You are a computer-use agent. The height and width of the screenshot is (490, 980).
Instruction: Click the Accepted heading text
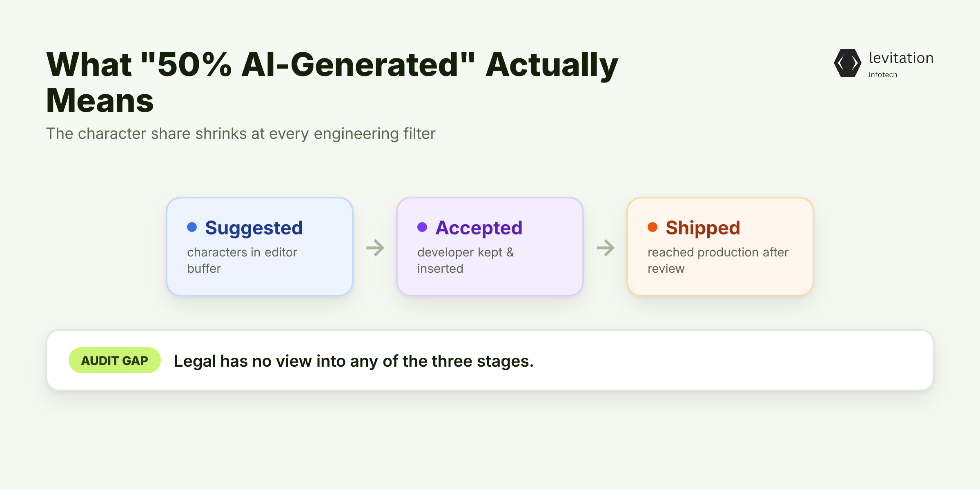[479, 228]
